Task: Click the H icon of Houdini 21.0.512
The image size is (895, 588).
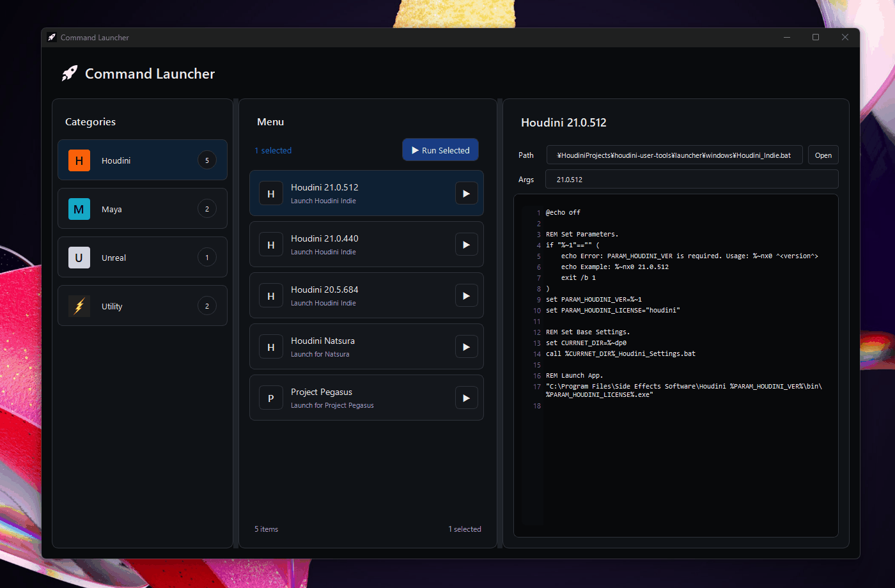Action: coord(271,194)
